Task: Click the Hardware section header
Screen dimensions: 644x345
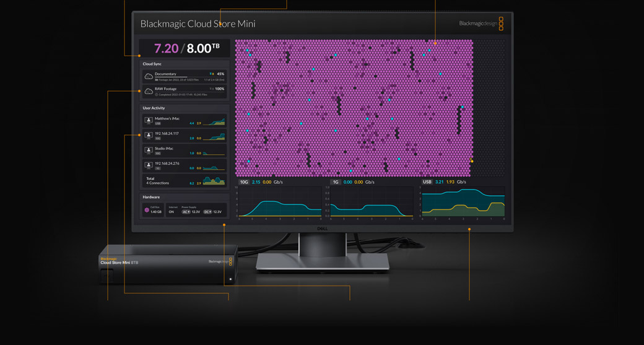Action: tap(151, 197)
